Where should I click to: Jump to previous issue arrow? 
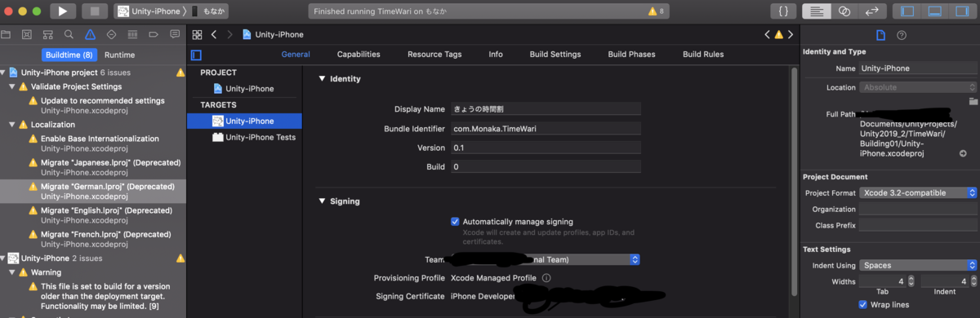[x=768, y=34]
